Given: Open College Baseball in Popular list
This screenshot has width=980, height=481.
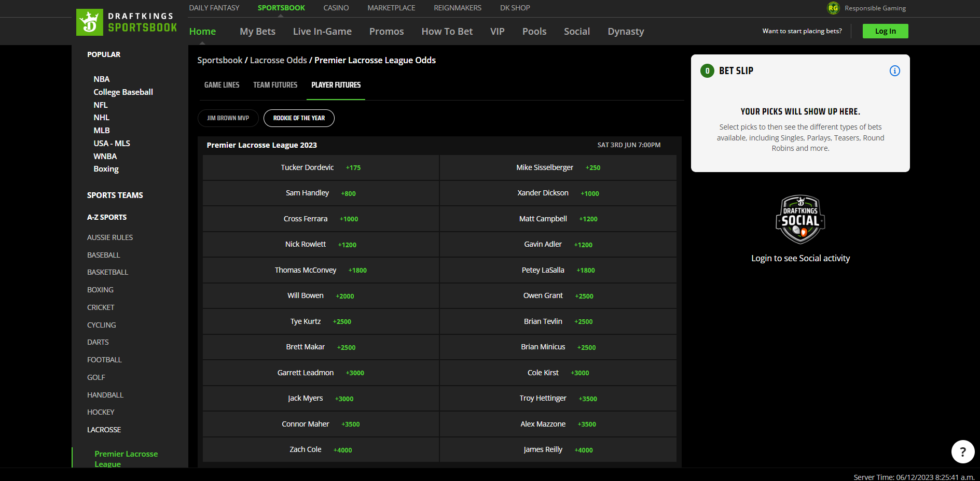Looking at the screenshot, I should [123, 92].
